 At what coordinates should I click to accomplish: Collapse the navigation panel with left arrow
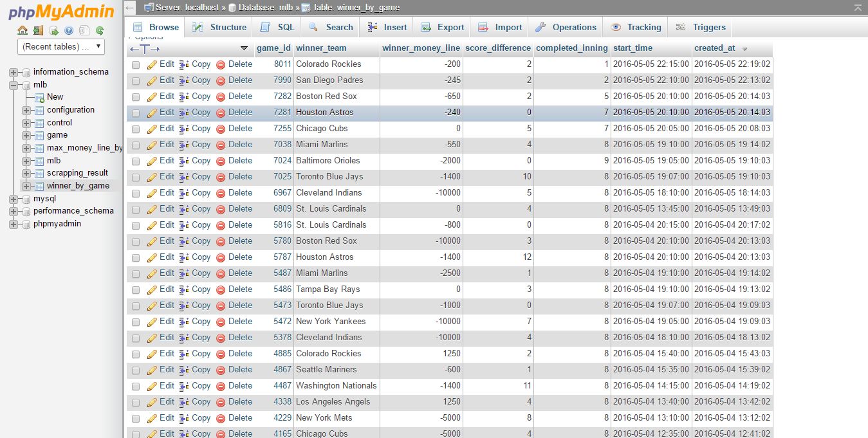(130, 8)
